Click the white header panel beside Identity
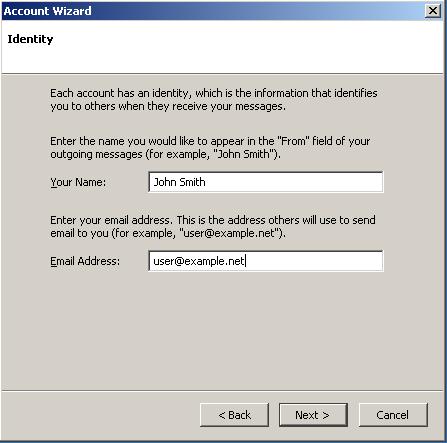The height and width of the screenshot is (443, 447). [247, 47]
